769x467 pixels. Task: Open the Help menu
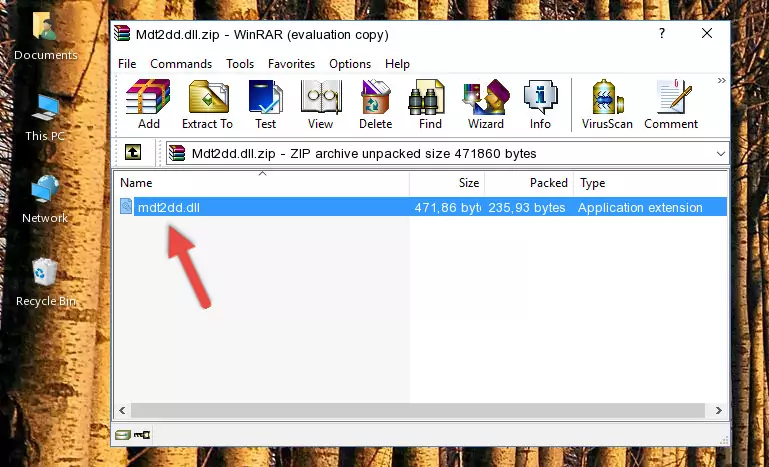tap(397, 64)
